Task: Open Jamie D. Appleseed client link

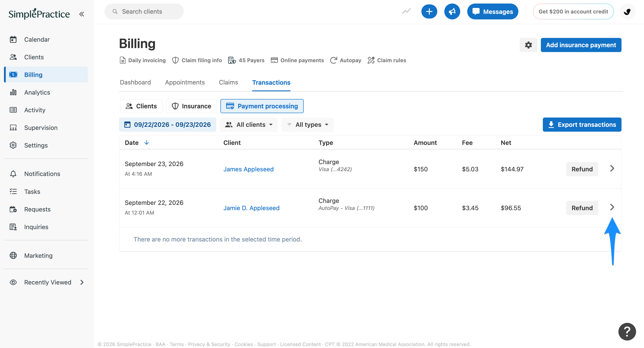Action: click(251, 208)
